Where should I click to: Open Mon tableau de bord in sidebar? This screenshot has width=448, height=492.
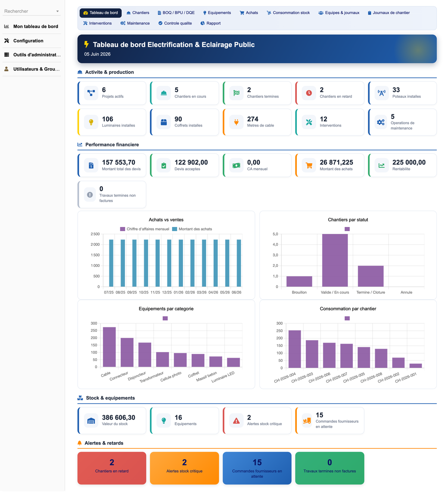(x=32, y=27)
